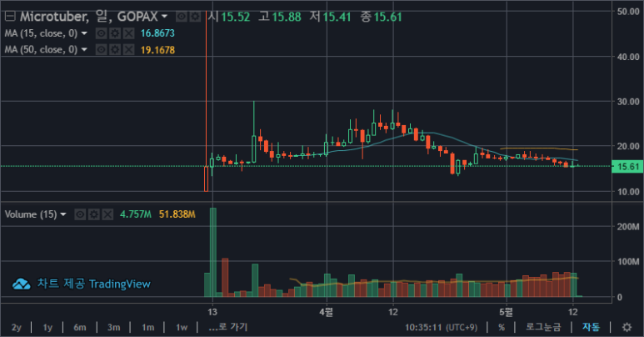Toggle percent scale mode
The image size is (644, 337).
pos(501,327)
